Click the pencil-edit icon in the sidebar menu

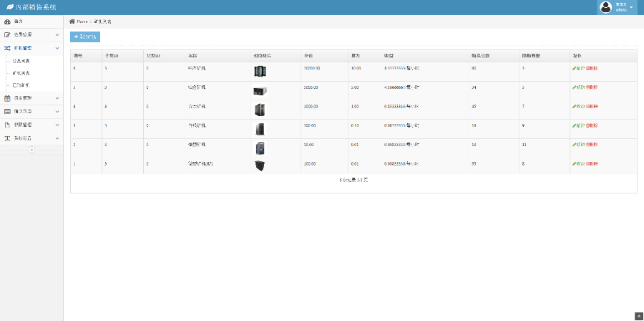tap(7, 34)
